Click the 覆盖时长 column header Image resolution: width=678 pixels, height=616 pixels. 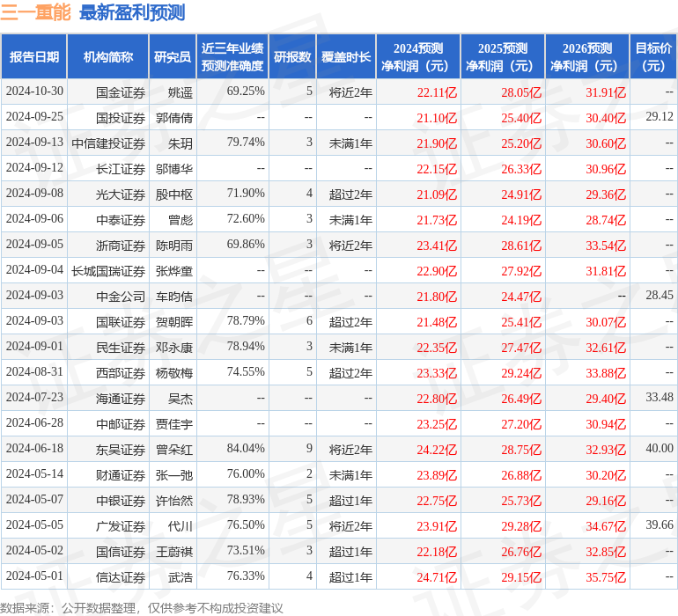[x=346, y=56]
